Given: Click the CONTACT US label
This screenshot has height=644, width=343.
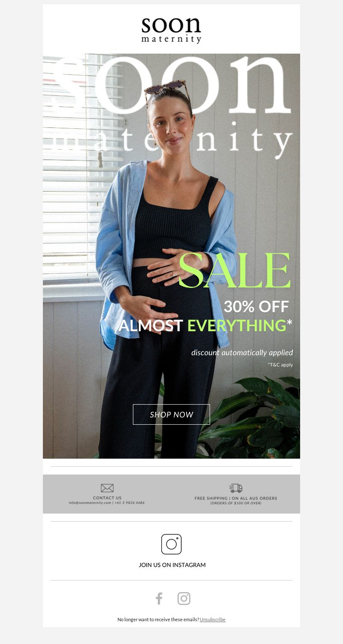Looking at the screenshot, I should click(x=107, y=498).
